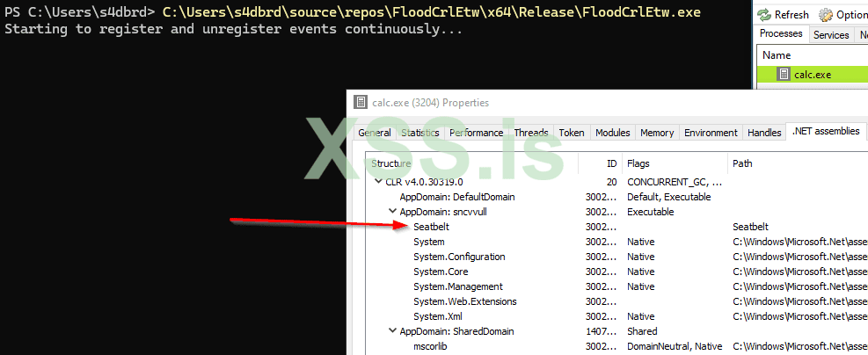Image resolution: width=868 pixels, height=355 pixels.
Task: Click the 'DomainNeutral, Native' flags cell
Action: pyautogui.click(x=675, y=346)
